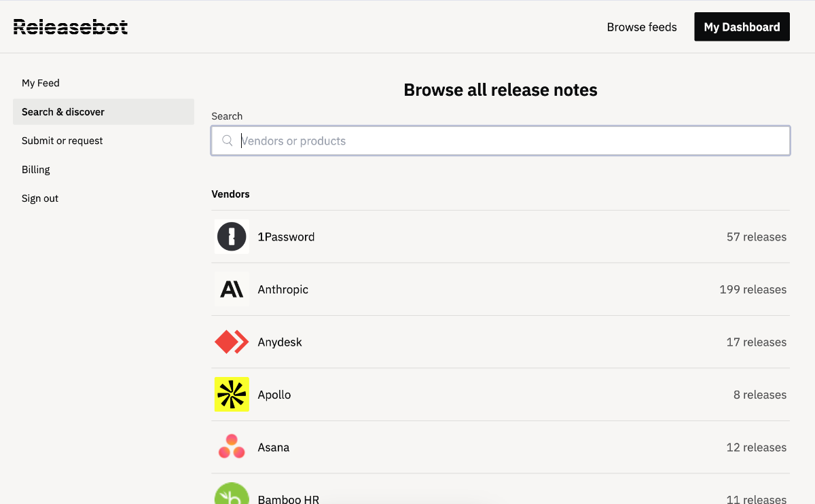
Task: Select Search & discover sidebar item
Action: pyautogui.click(x=63, y=112)
